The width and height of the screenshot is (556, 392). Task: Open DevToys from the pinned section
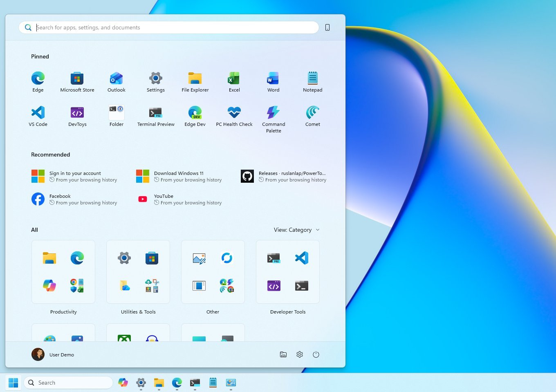click(77, 115)
